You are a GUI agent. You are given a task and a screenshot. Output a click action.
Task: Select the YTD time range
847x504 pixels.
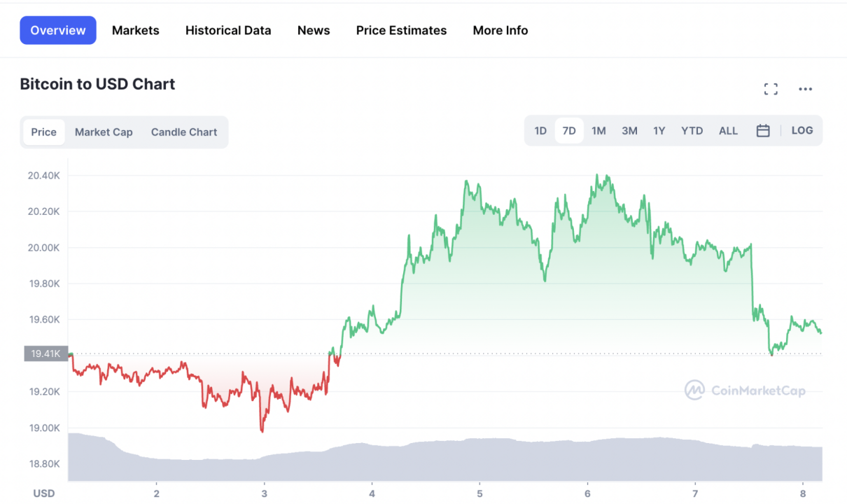click(692, 131)
